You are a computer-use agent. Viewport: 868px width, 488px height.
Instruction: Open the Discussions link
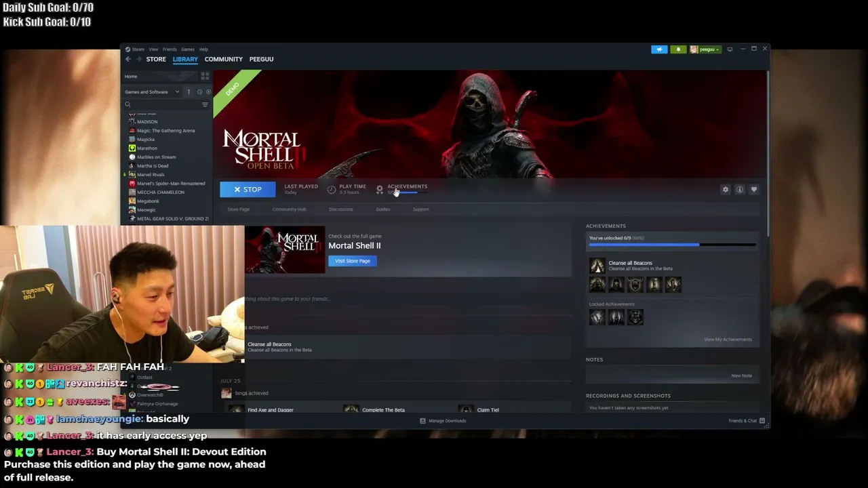tap(341, 209)
